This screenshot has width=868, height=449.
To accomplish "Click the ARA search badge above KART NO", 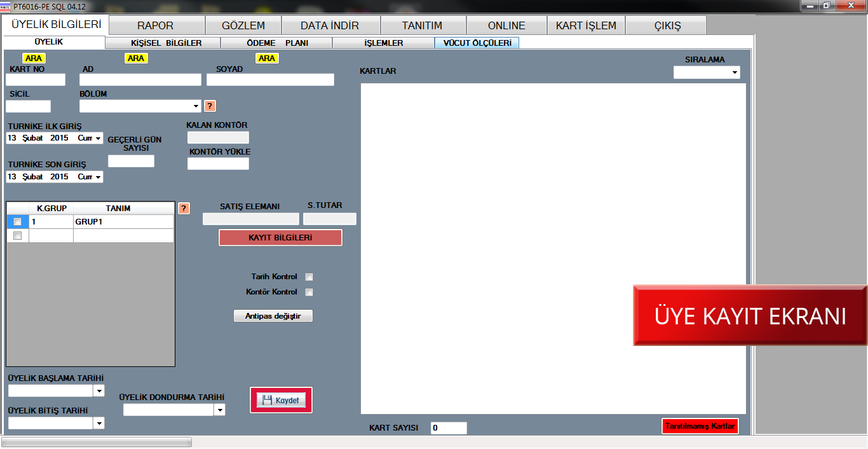I will pyautogui.click(x=33, y=59).
